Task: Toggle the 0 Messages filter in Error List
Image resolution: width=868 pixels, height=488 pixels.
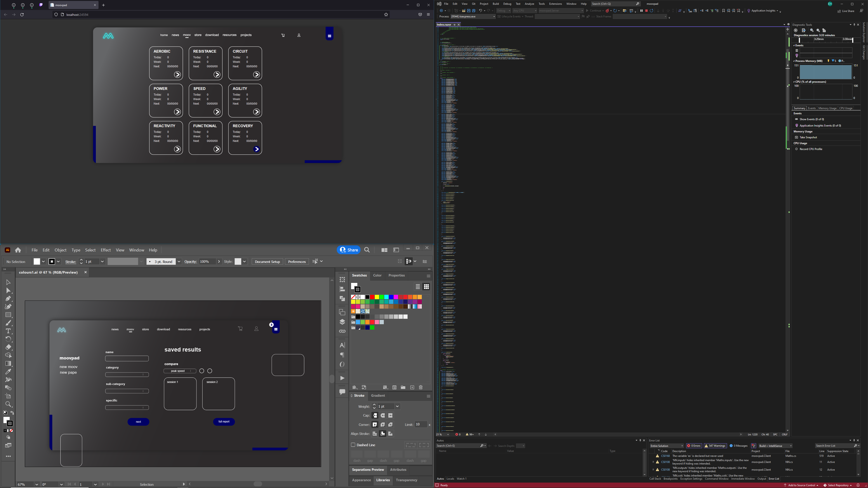Action: (x=738, y=446)
